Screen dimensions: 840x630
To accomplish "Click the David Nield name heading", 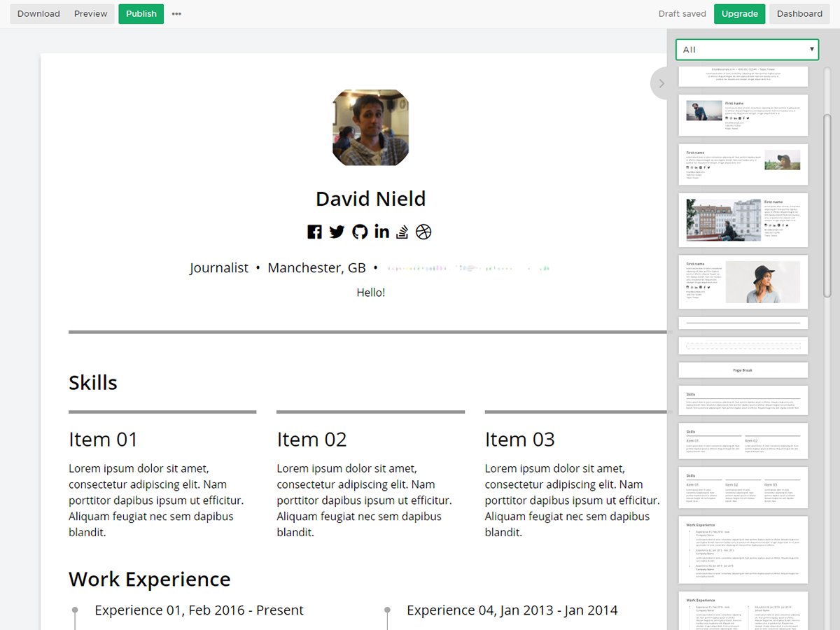I will click(x=370, y=199).
